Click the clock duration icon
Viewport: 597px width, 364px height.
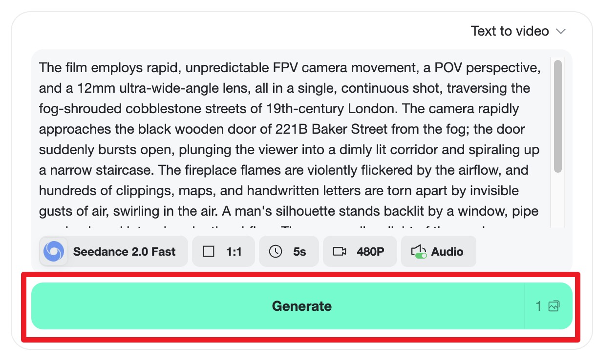click(276, 252)
